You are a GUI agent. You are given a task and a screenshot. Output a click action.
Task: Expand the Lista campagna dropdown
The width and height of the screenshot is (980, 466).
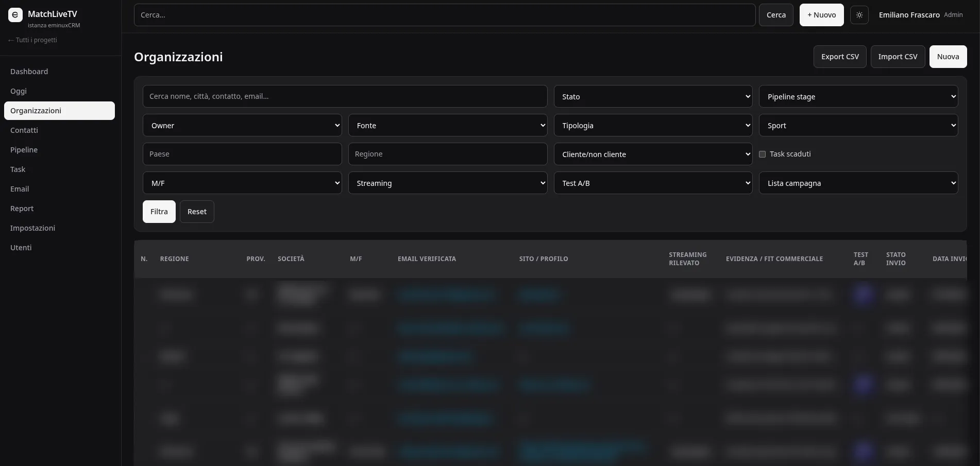tap(858, 183)
